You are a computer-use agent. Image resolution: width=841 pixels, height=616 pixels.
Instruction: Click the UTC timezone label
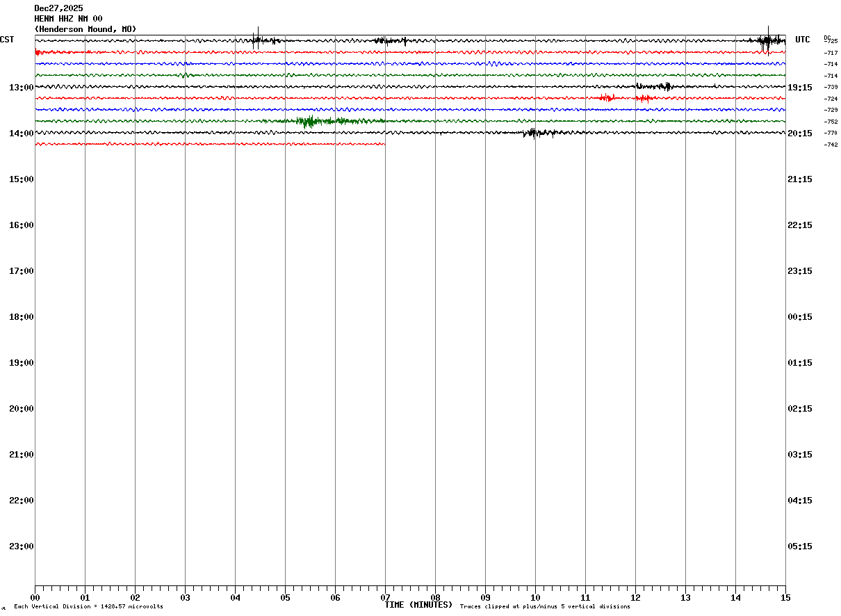pyautogui.click(x=803, y=40)
